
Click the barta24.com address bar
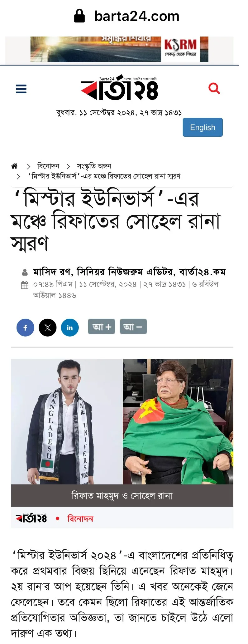click(x=126, y=16)
